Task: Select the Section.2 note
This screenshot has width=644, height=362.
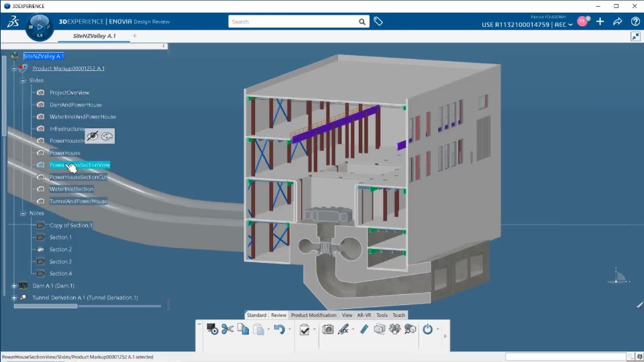Action: [60, 249]
